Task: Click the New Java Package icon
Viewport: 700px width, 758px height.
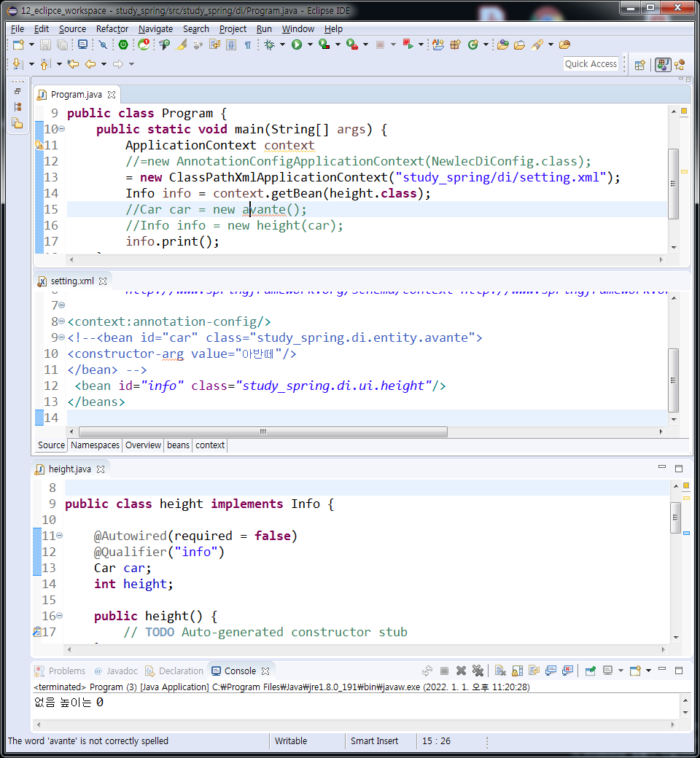Action: 455,45
